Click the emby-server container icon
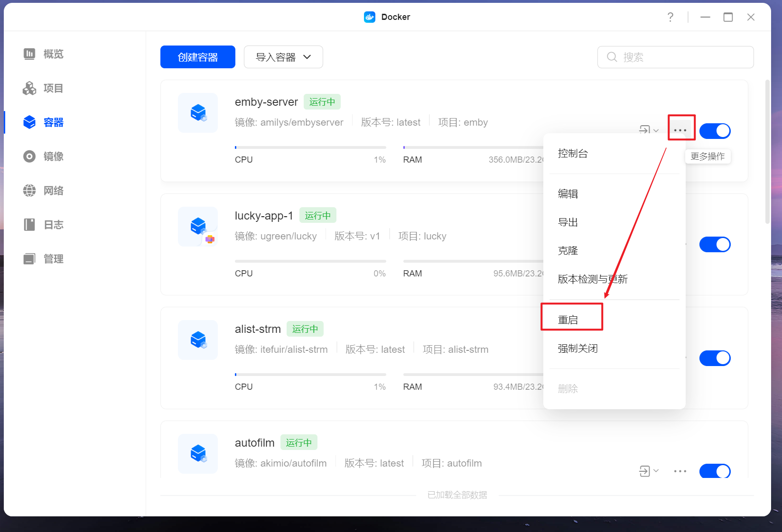Screen dimensions: 782x532 tap(198, 113)
